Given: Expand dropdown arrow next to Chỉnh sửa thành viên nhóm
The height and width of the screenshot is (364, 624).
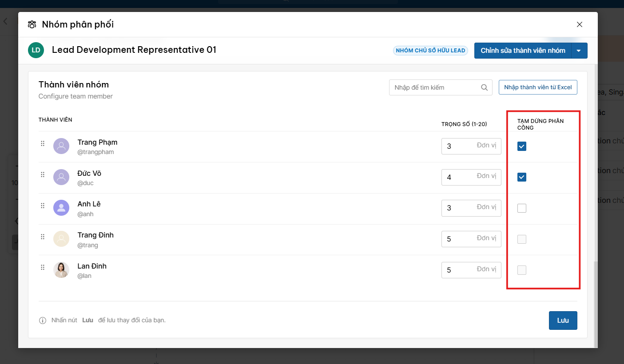Looking at the screenshot, I should 579,51.
